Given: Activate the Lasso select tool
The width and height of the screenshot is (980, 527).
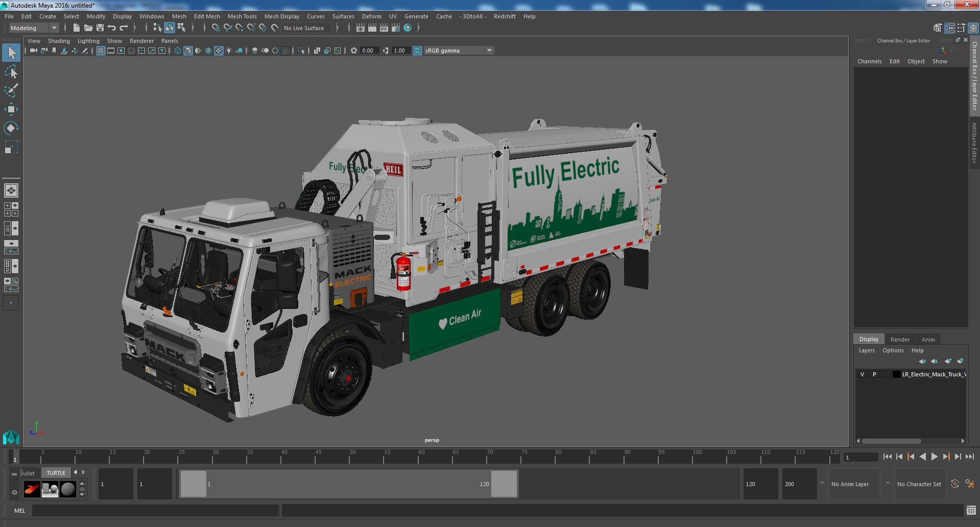Looking at the screenshot, I should [x=11, y=72].
